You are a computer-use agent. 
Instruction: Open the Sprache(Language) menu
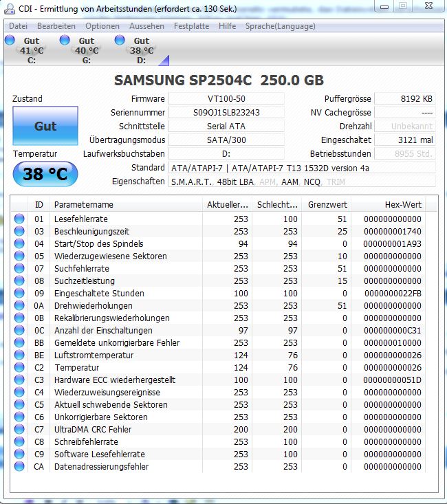point(280,26)
